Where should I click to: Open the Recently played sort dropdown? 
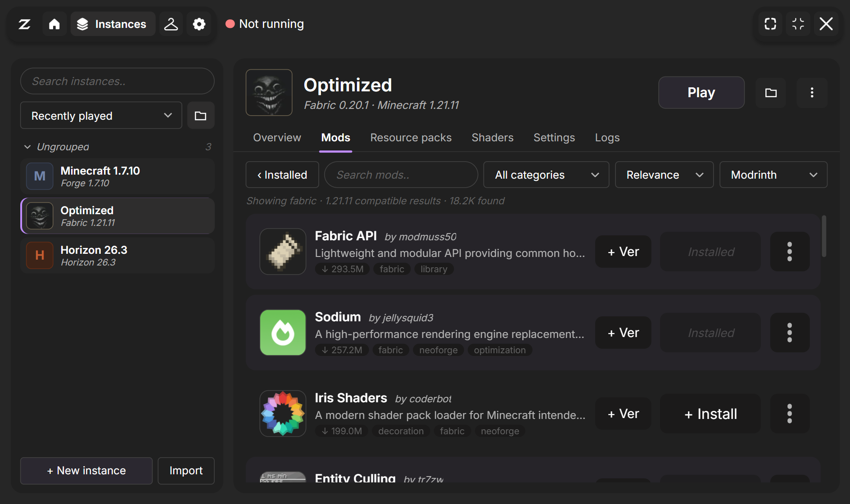[x=101, y=116]
